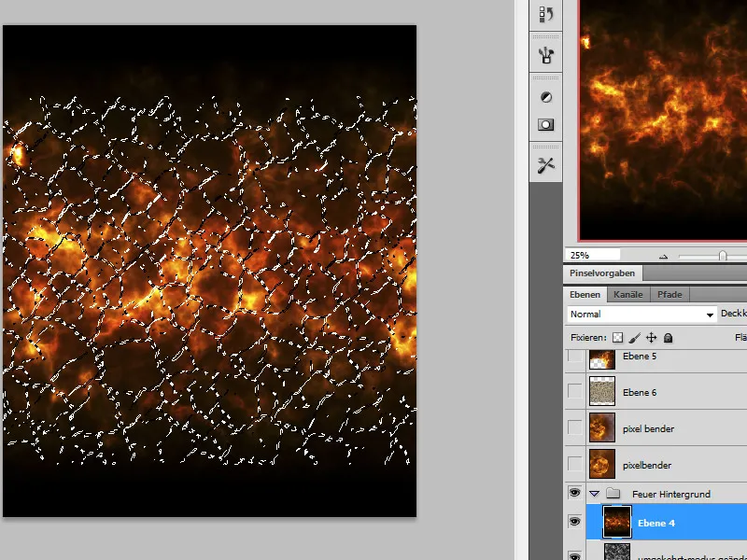The height and width of the screenshot is (560, 747).
Task: Switch to the Kanäle tab
Action: pyautogui.click(x=627, y=294)
